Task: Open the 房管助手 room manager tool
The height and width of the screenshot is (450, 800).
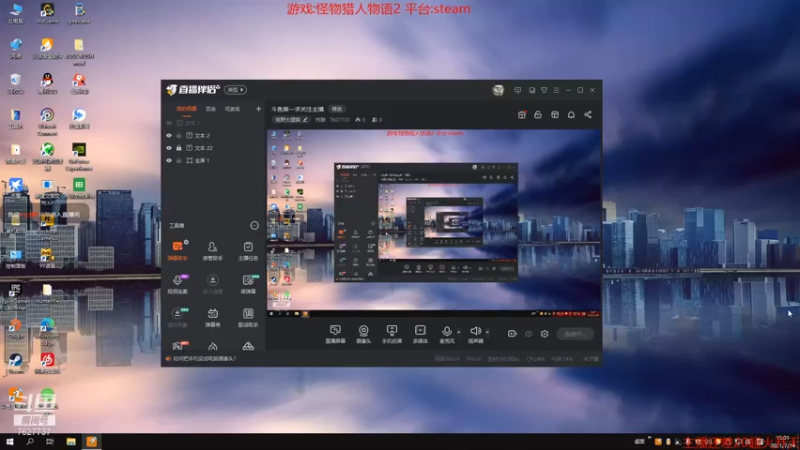Action: 212,251
